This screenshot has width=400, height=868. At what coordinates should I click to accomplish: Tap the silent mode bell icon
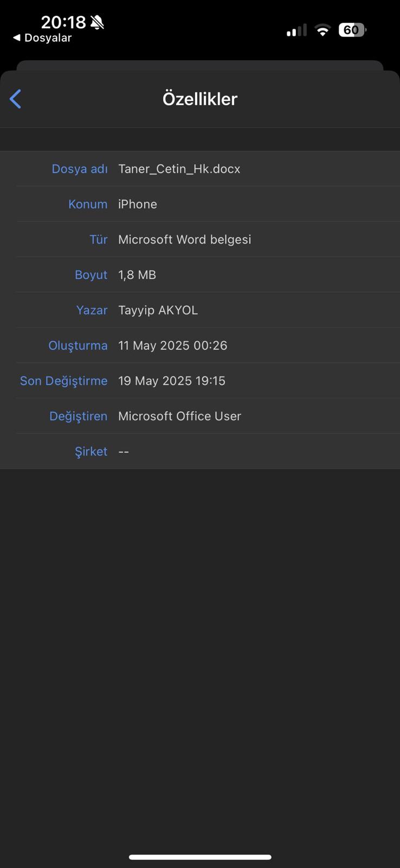pos(97,22)
